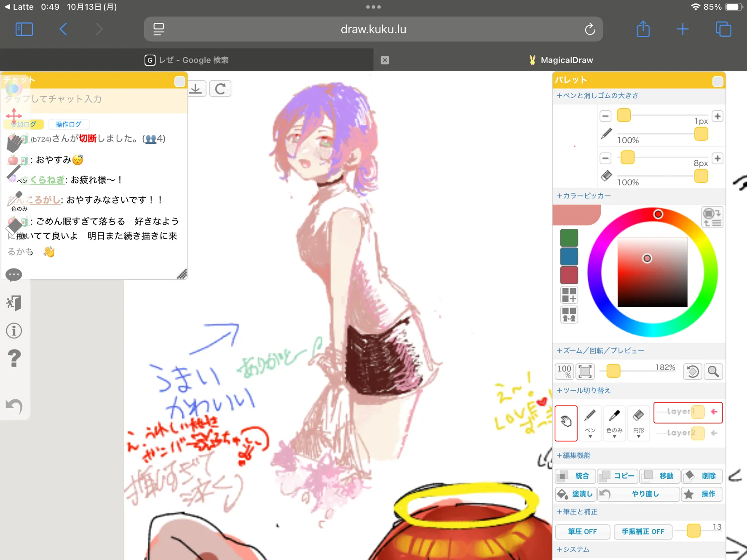The height and width of the screenshot is (560, 747).
Task: Click the Safari share icon
Action: pos(643,29)
